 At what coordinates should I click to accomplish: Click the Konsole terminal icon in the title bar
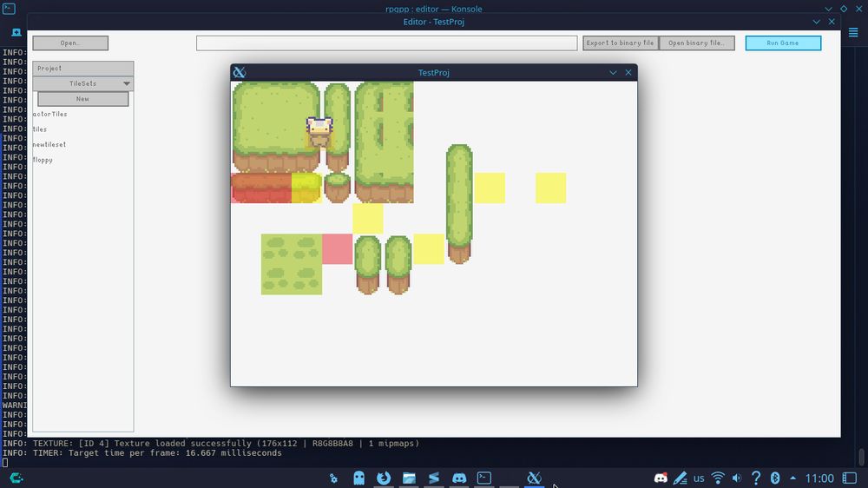pyautogui.click(x=9, y=9)
